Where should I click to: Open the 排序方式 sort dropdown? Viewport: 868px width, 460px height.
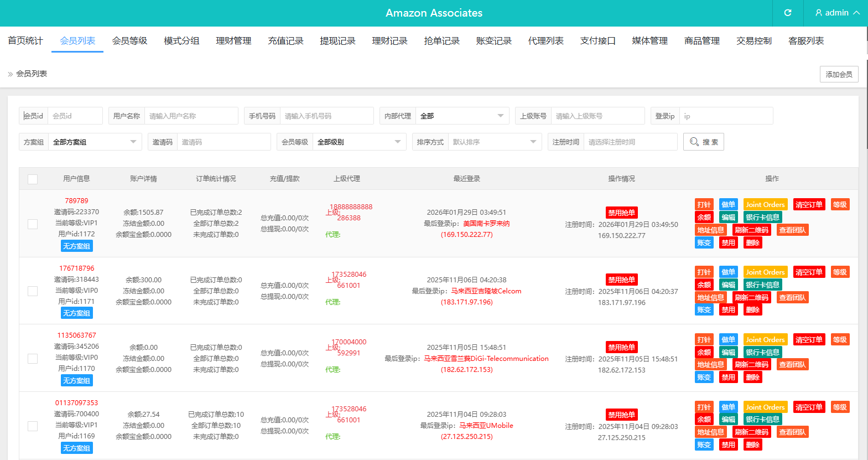pyautogui.click(x=494, y=142)
